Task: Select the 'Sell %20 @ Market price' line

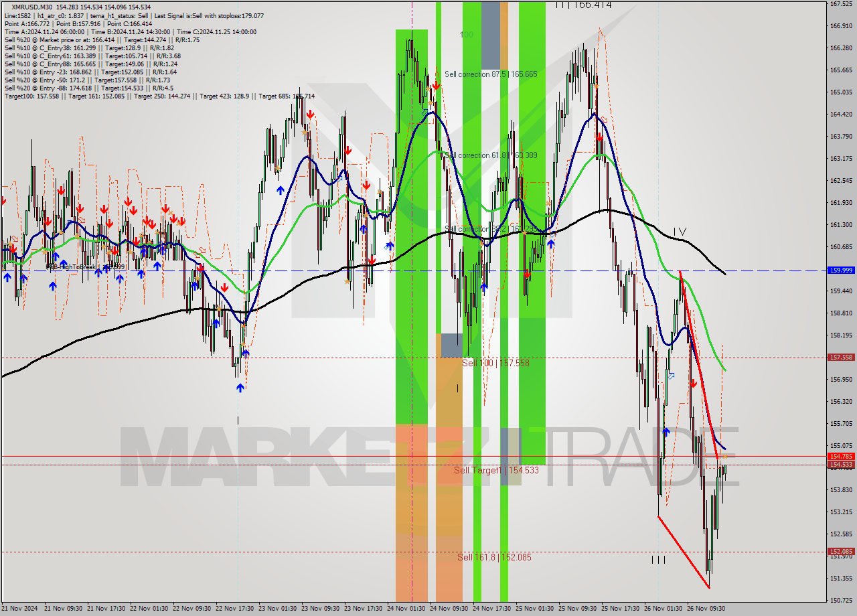Action: point(102,40)
